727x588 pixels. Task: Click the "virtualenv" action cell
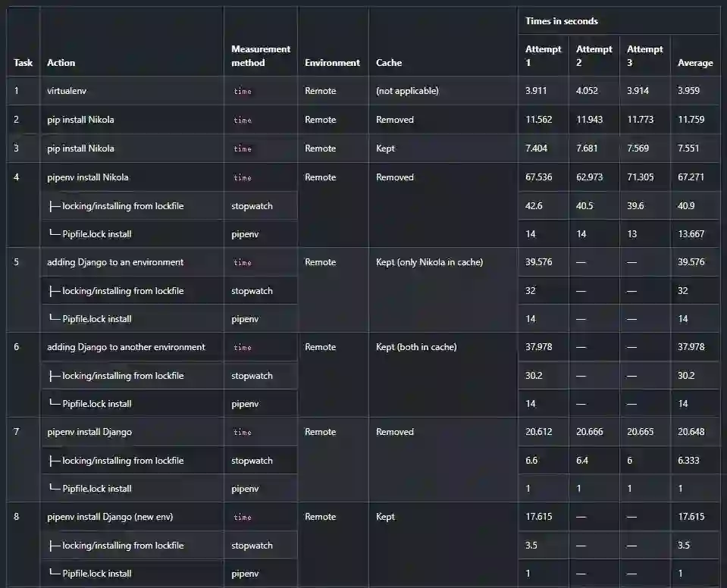click(68, 91)
